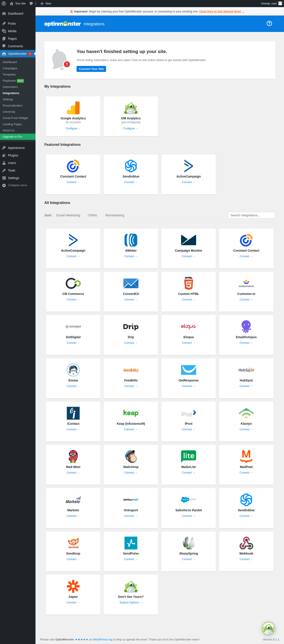Click the CM Commerce logo icon
This screenshot has width=284, height=644.
pos(73,283)
